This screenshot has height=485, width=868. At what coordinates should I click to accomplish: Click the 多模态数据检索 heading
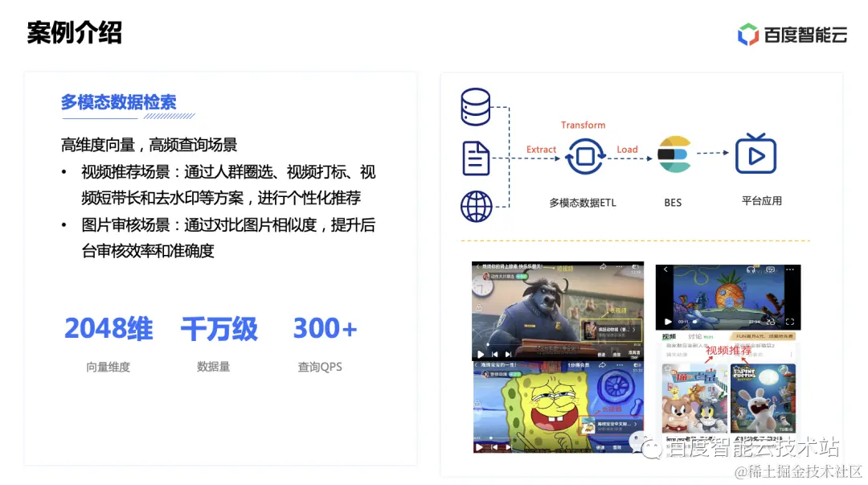tap(118, 102)
